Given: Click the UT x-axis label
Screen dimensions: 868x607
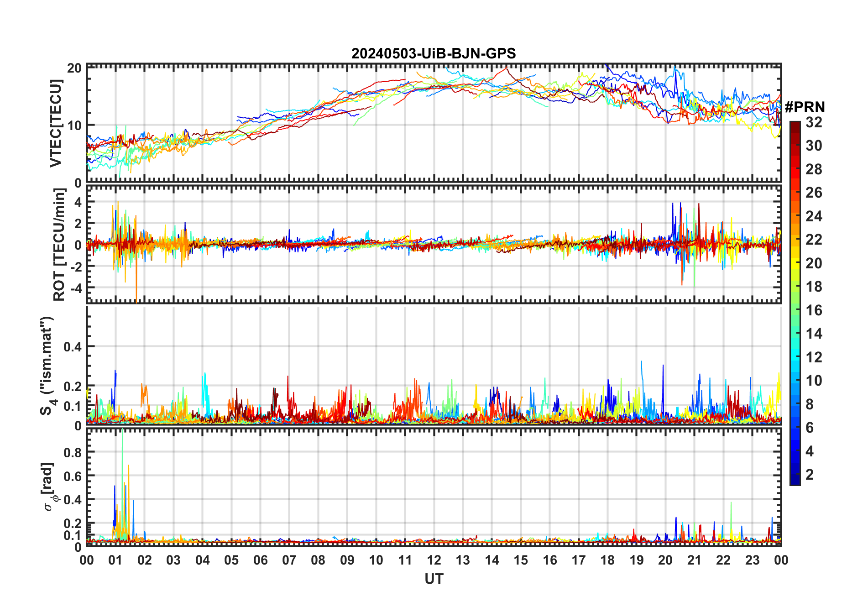Looking at the screenshot, I should tap(434, 579).
